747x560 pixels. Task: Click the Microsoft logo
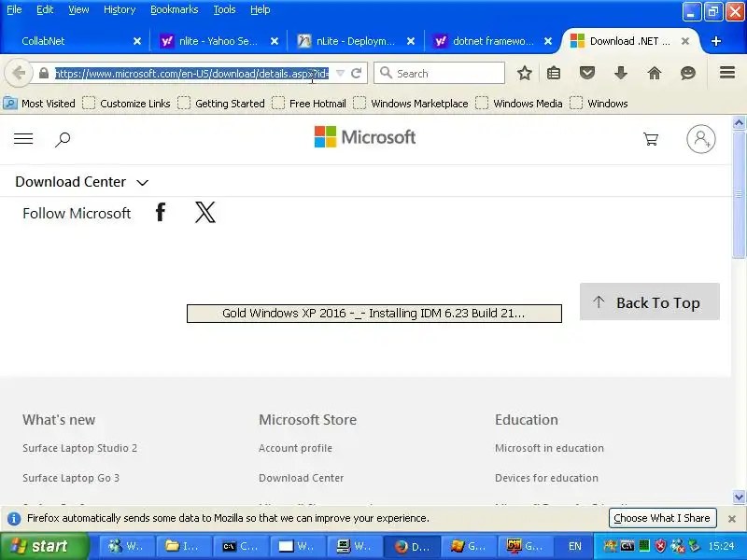click(365, 137)
